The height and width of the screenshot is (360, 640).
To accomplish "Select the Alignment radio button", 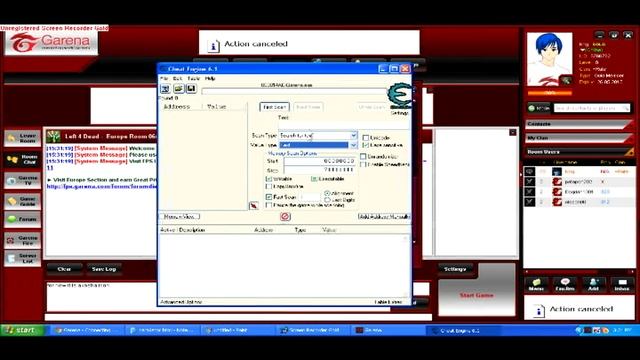I will coord(327,193).
